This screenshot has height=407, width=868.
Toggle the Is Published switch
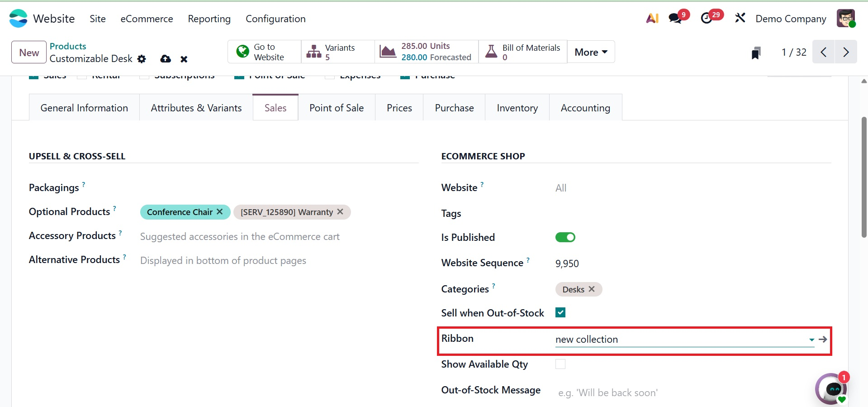(565, 237)
